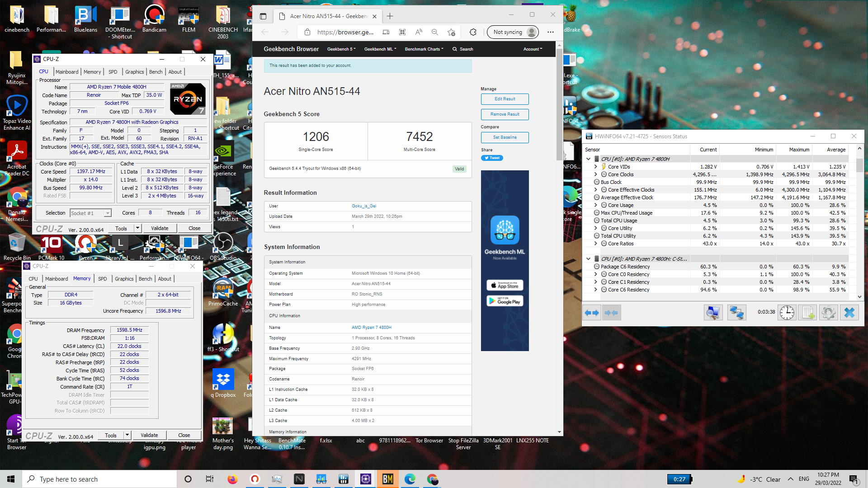This screenshot has height=488, width=868.
Task: Open Benchmark Charts menu
Action: [424, 49]
